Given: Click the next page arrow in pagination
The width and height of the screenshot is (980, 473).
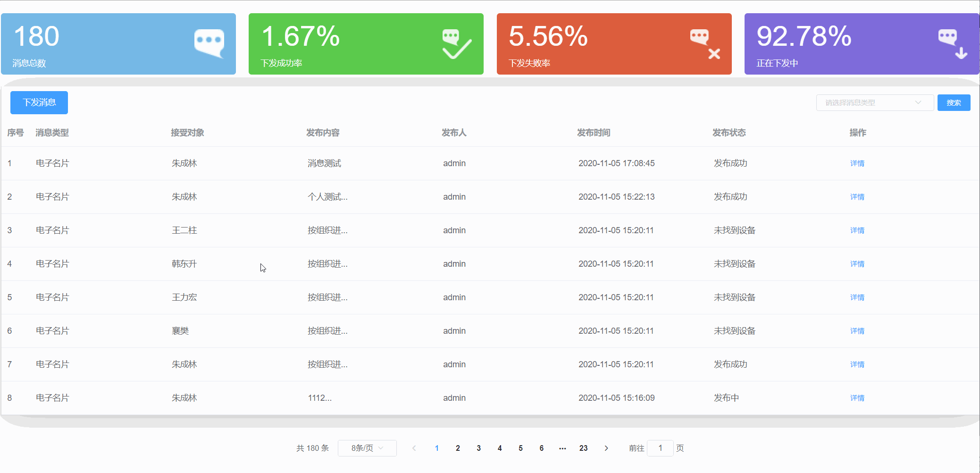Looking at the screenshot, I should [606, 448].
